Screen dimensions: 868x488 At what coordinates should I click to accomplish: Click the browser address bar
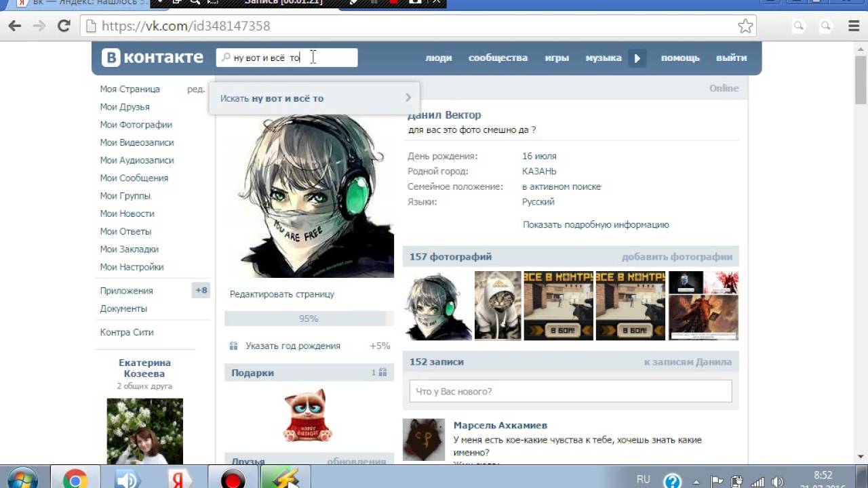point(418,26)
